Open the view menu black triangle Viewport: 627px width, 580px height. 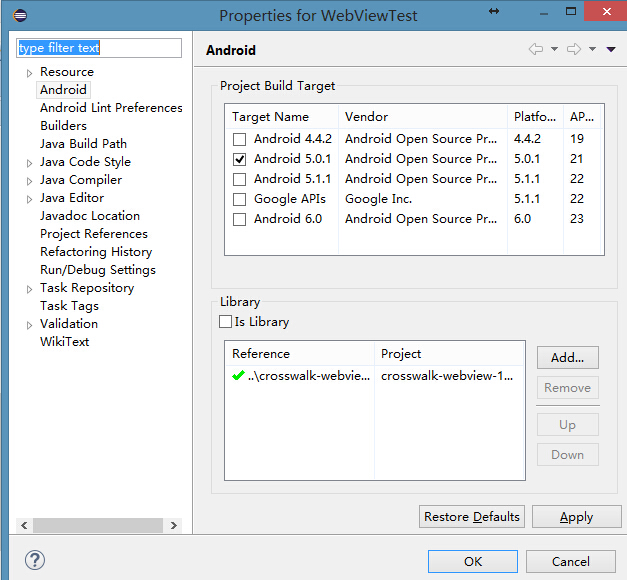611,49
